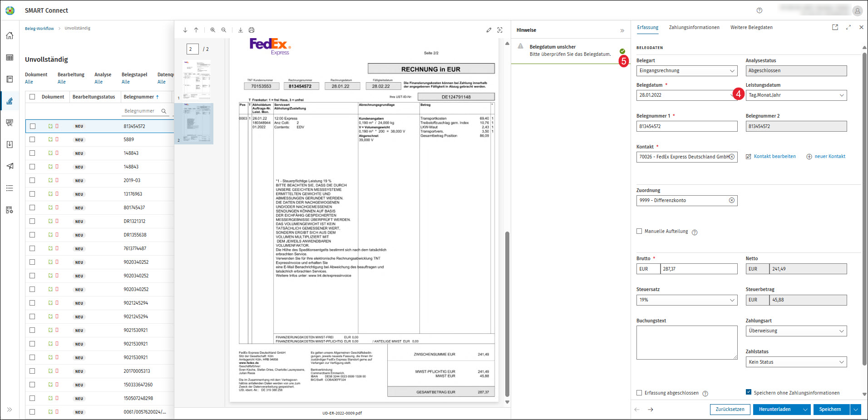Screen dimensions: 868x420
Task: Click the Buchungstext text area
Action: (687, 343)
